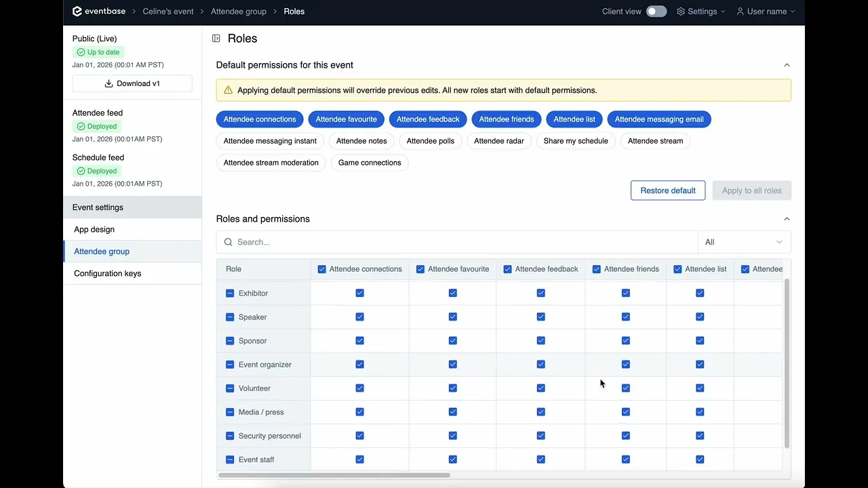Collapse the Roles and permissions section
Viewport: 868px width, 488px height.
coord(787,219)
